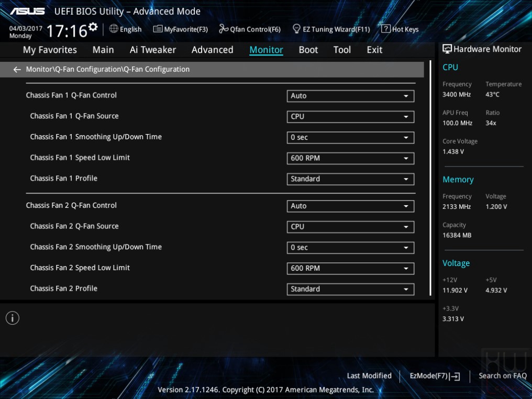The height and width of the screenshot is (399, 532).
Task: Select the Monitor tab
Action: pos(267,50)
